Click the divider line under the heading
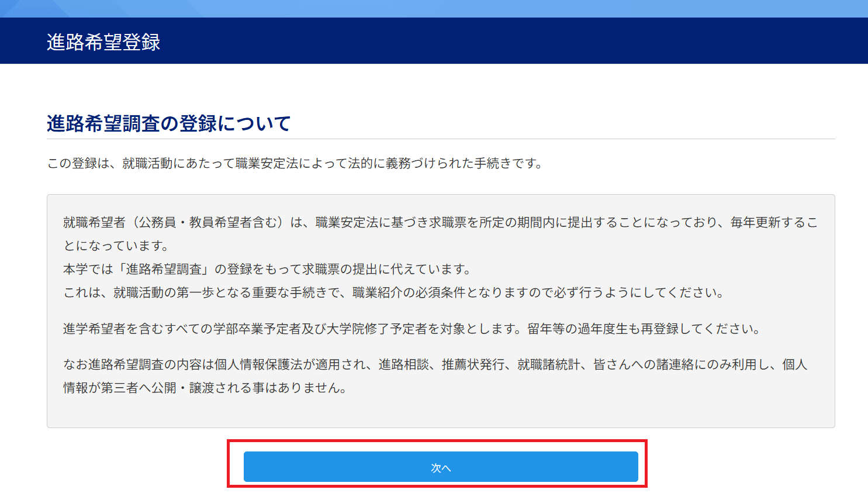Screen dimensions: 868x493 pos(441,139)
